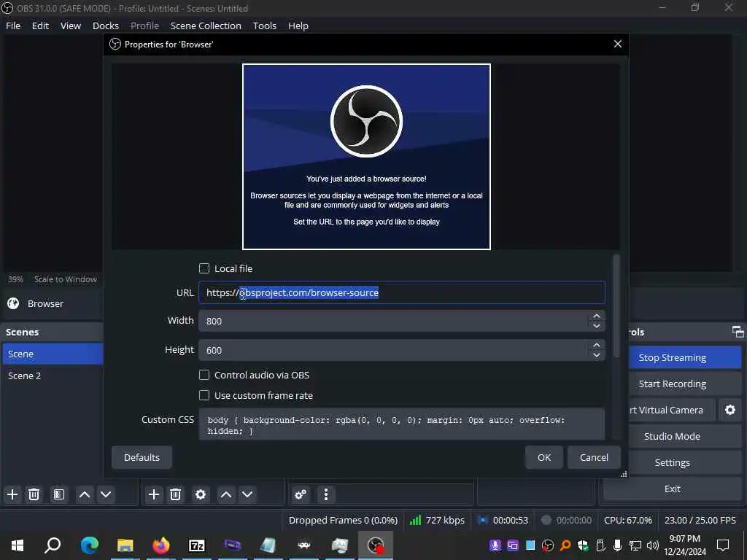Screen dimensions: 747x560
Task: Open notification center icon
Action: [723, 545]
